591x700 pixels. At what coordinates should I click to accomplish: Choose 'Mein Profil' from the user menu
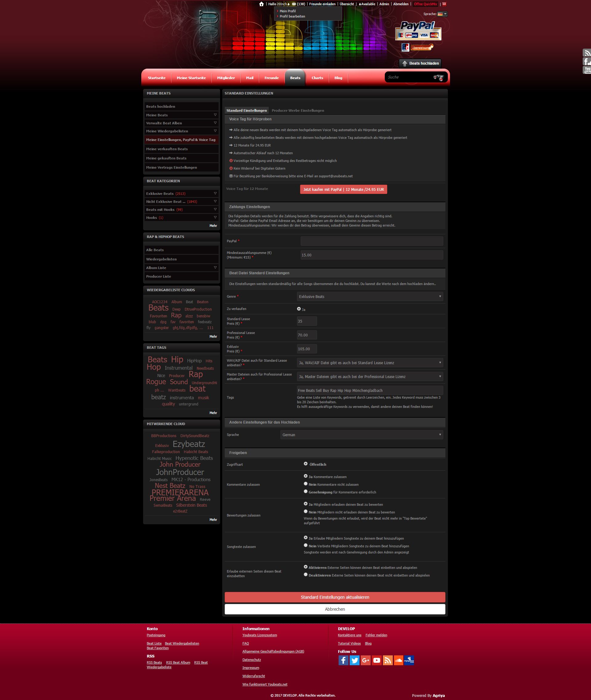[x=287, y=11]
